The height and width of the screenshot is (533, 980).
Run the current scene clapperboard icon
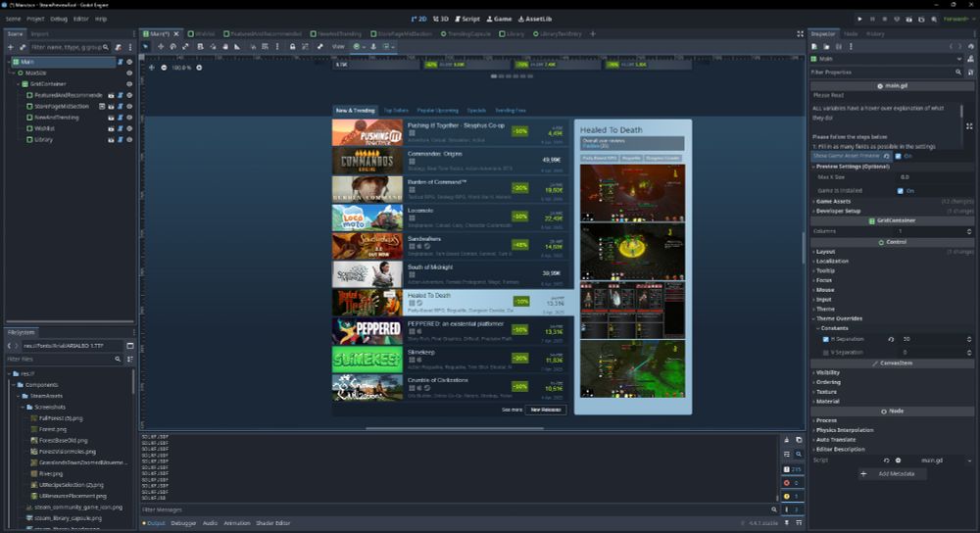coord(909,20)
